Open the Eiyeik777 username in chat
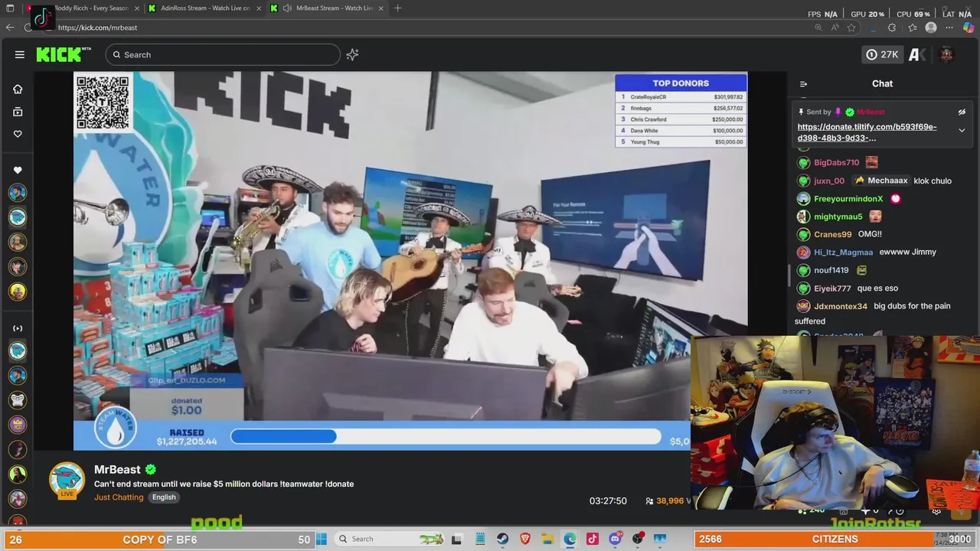 832,289
